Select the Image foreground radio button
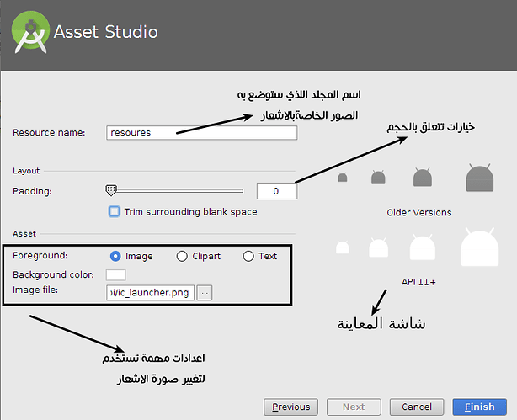The width and height of the screenshot is (517, 420). click(115, 256)
